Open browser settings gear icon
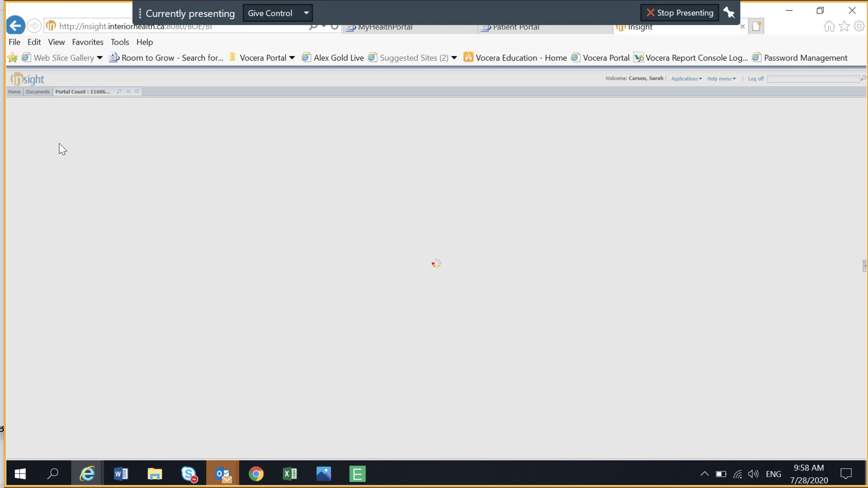This screenshot has width=868, height=488. click(x=859, y=26)
